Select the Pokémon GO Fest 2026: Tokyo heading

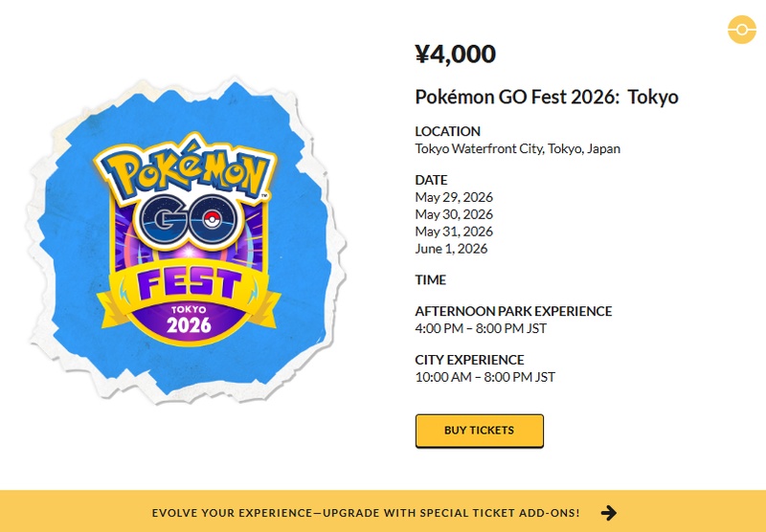pos(547,98)
